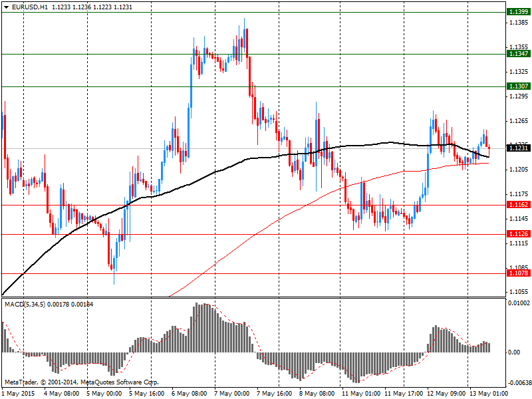Click the 1.1145 price scale label

519,219
